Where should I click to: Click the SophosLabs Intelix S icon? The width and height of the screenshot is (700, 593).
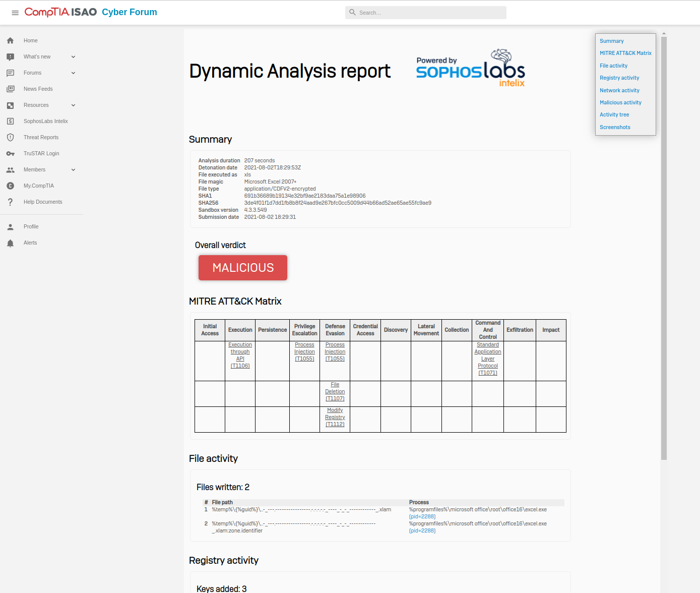10,121
